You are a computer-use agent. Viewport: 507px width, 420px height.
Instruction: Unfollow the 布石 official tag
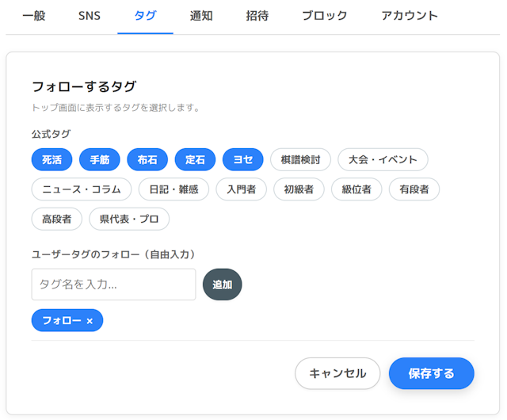click(x=147, y=159)
